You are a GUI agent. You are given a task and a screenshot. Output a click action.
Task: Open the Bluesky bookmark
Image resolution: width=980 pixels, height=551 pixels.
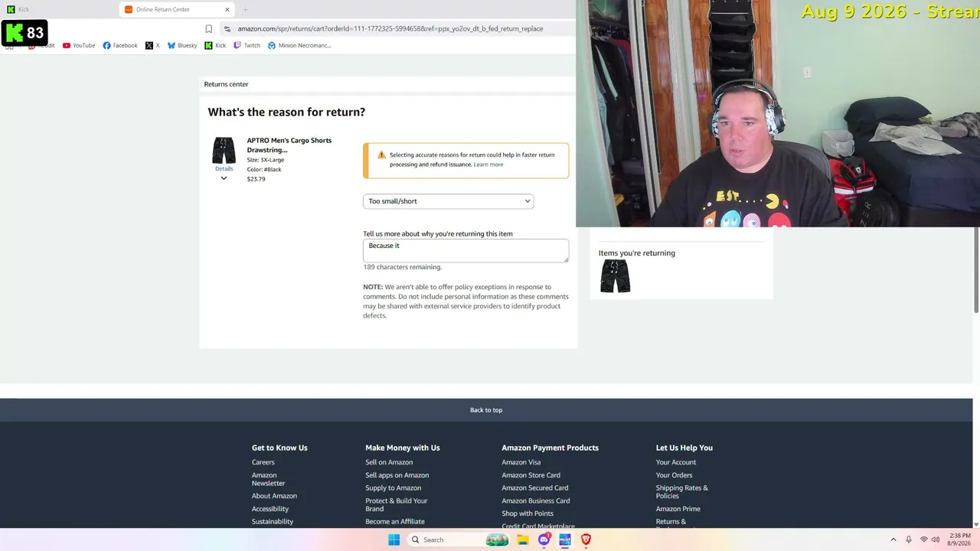(x=182, y=45)
